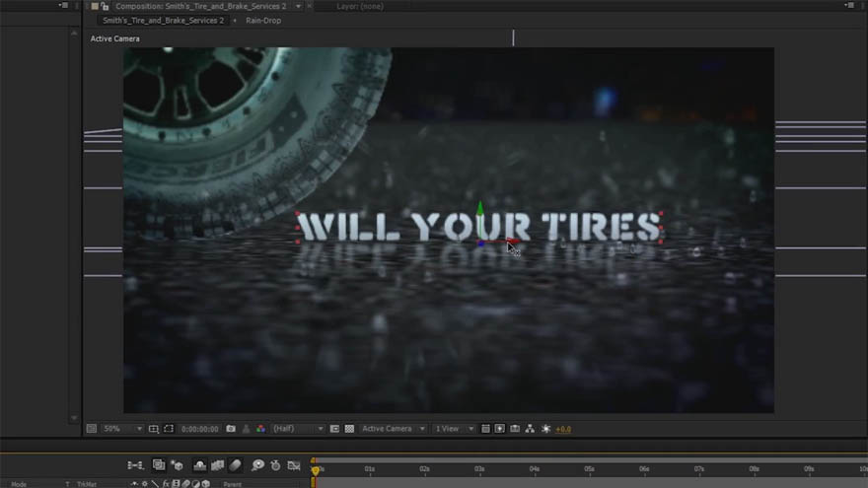Expand the breadcrumb arrow before Rain-Drop
The height and width of the screenshot is (488, 868).
click(235, 21)
